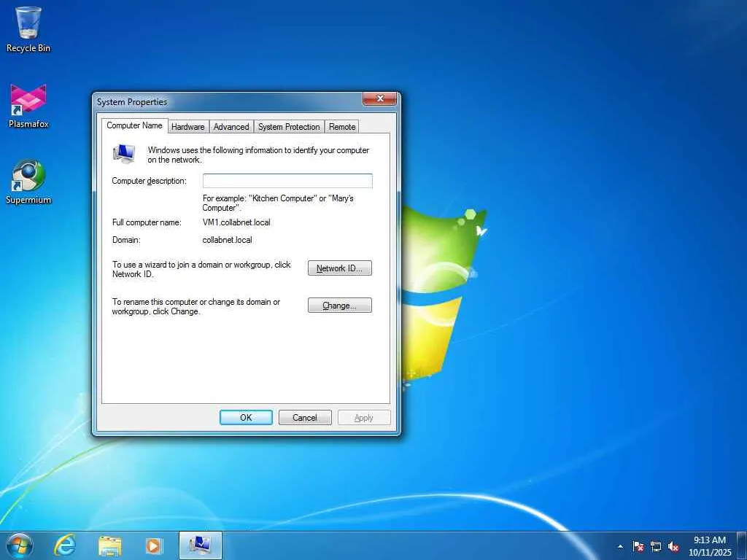Click the System Properties taskbar button

coord(201,545)
